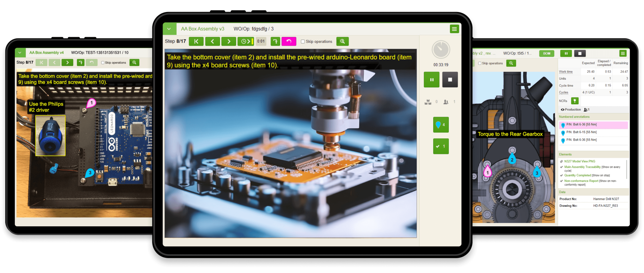
Task: Click the branch/jump-to-step icon
Action: tap(275, 41)
